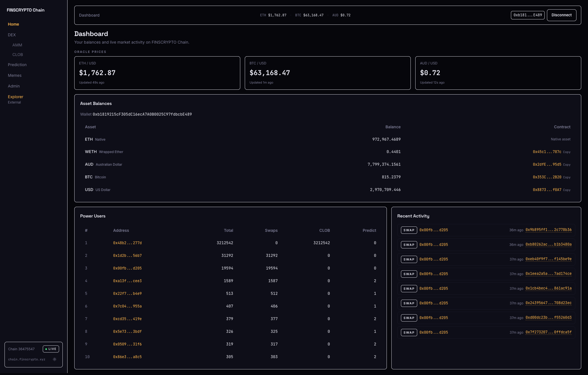
Task: Open WETH contract 0x45c1...787c
Action: (x=547, y=152)
